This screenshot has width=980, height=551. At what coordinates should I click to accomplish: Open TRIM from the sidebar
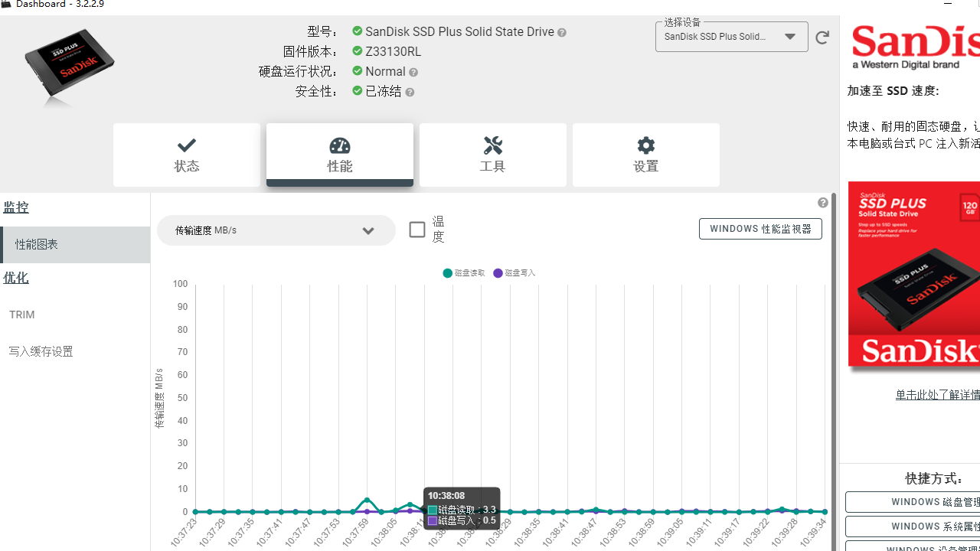21,315
